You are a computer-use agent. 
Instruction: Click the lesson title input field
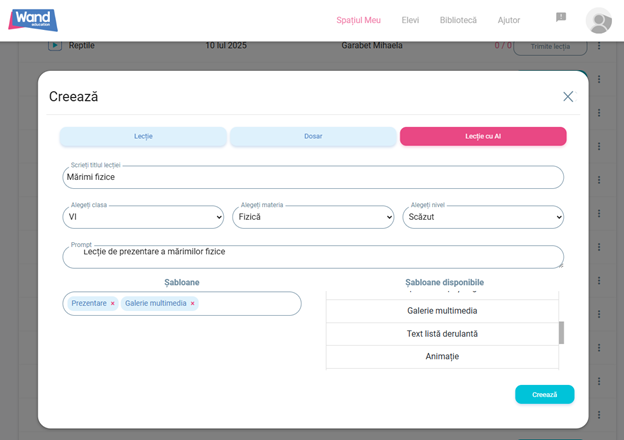pyautogui.click(x=313, y=177)
